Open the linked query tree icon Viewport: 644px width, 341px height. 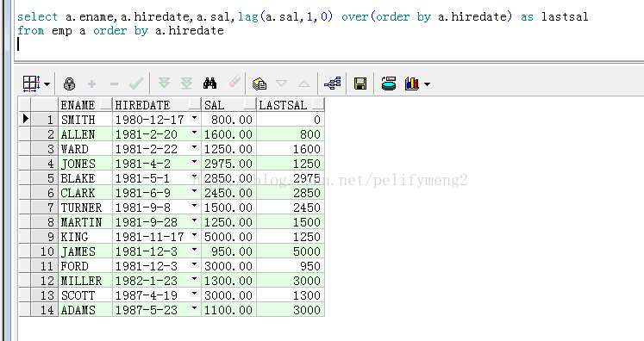(x=332, y=84)
